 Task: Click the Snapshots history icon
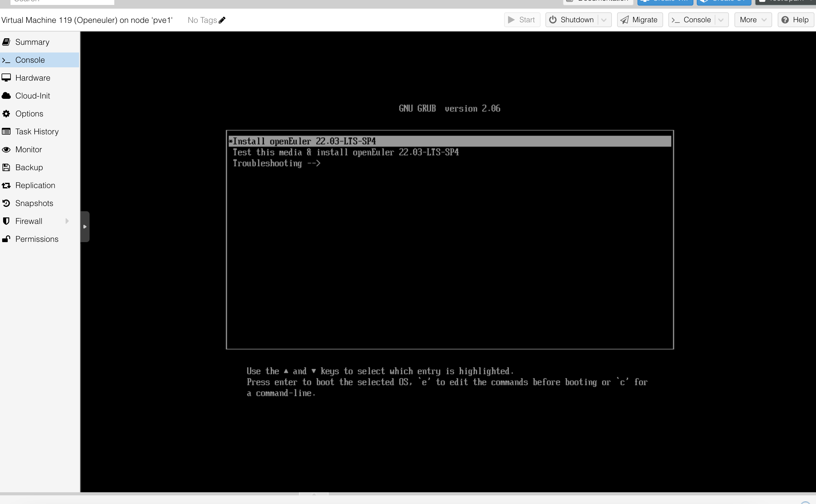6,203
